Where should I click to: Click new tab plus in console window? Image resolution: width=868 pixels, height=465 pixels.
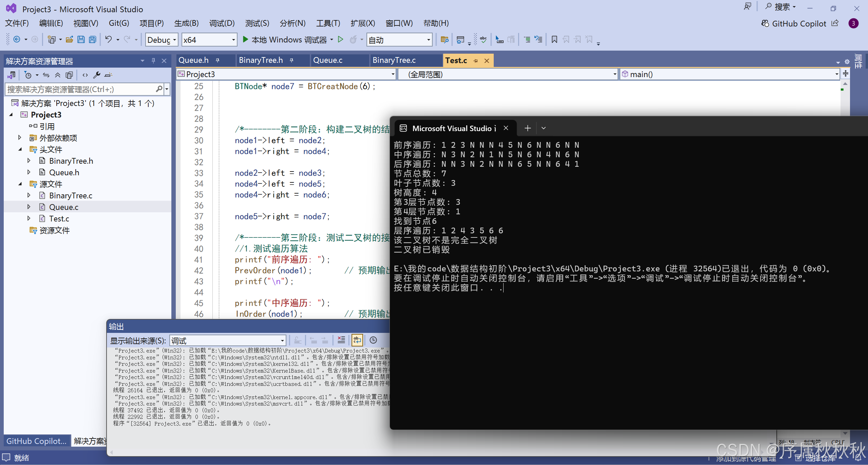tap(527, 128)
